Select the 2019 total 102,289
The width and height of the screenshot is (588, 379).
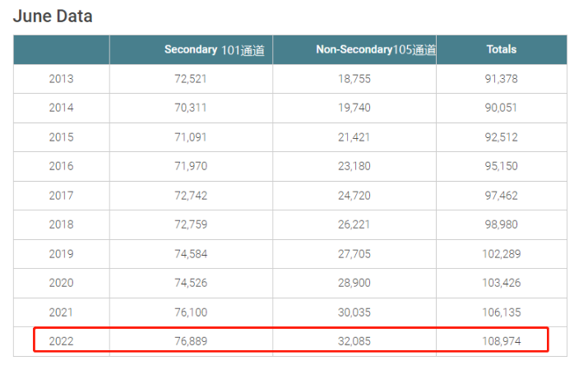(502, 253)
